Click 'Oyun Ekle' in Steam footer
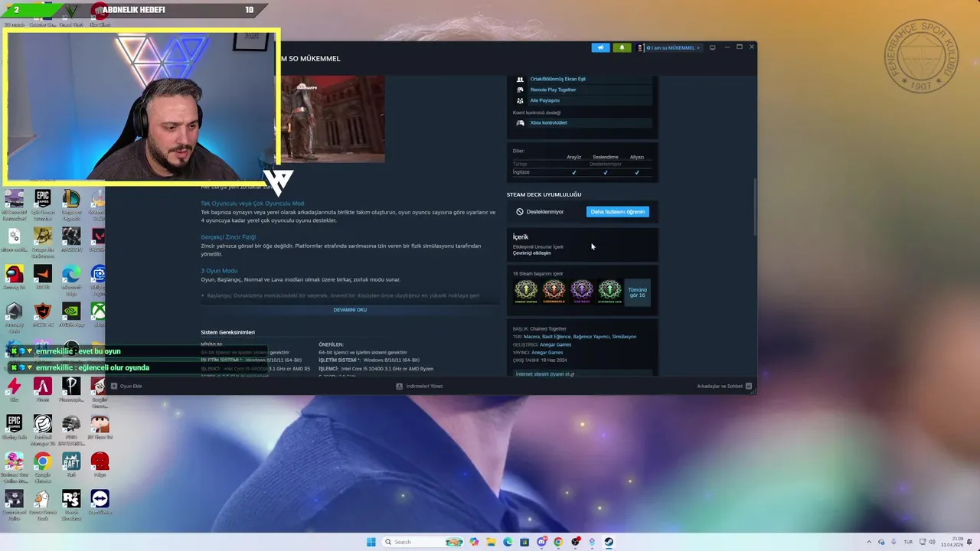 [126, 386]
